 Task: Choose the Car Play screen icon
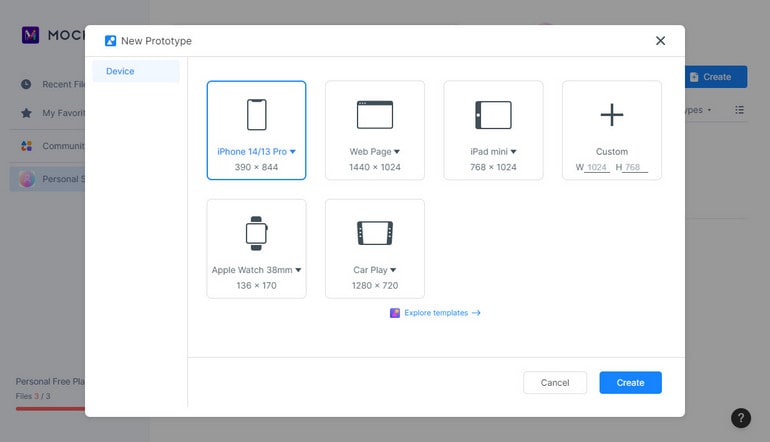375,233
